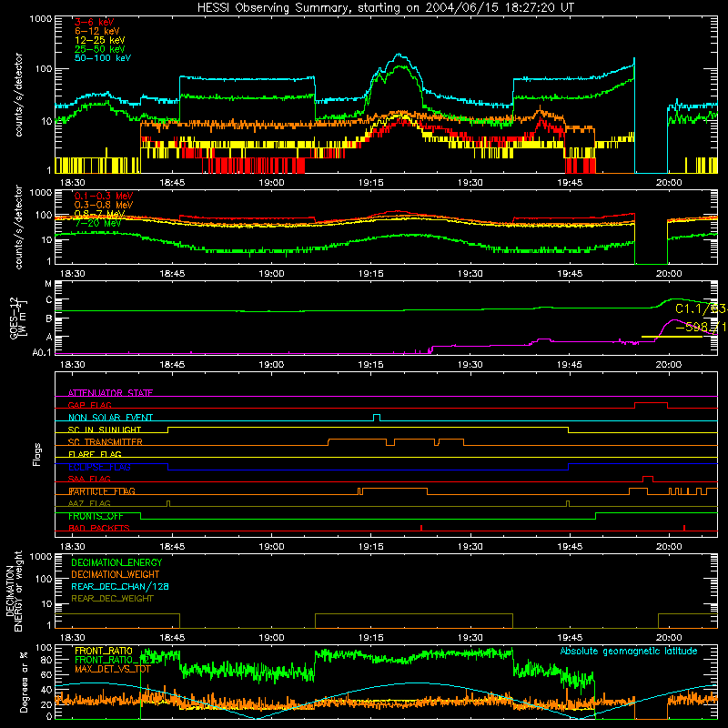The width and height of the screenshot is (728, 728).
Task: Click the 7-20 MeV legend label
Action: [97, 223]
